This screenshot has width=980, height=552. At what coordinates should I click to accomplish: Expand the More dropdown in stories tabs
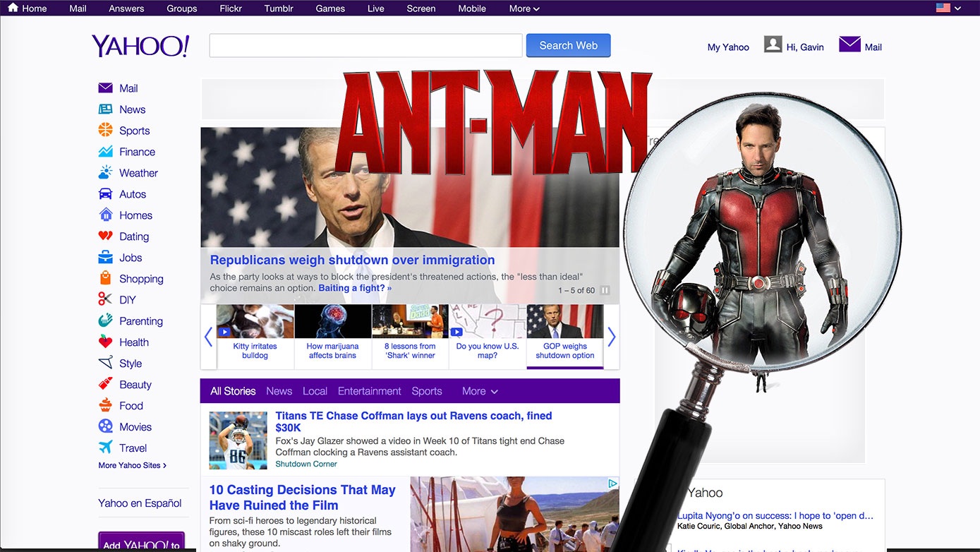tap(480, 391)
